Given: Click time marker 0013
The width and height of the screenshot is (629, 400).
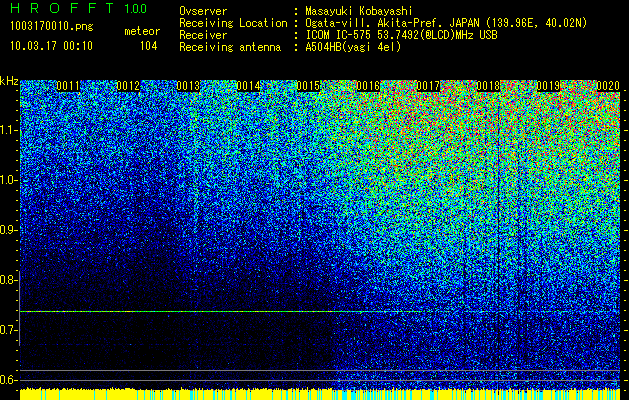Looking at the screenshot, I should point(188,86).
